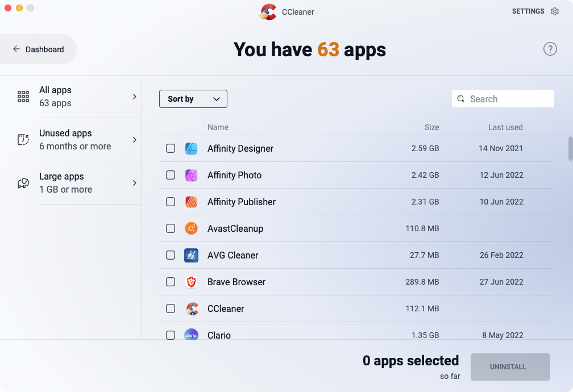Check the Clario checkbox
Viewport: 573px width, 392px height.
tap(171, 335)
